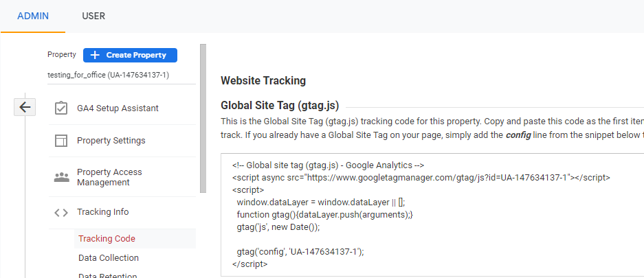
Task: Click the Global Site Tag (gtag.js) heading
Action: point(280,106)
